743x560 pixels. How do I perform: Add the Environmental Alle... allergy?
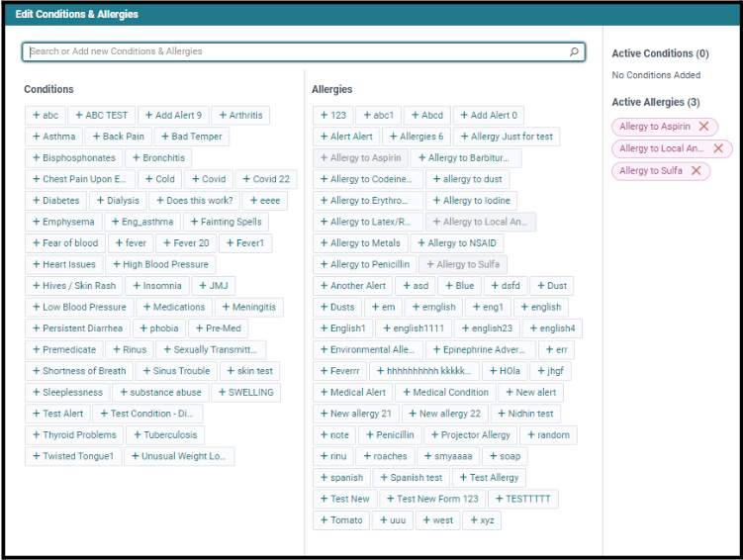click(368, 349)
